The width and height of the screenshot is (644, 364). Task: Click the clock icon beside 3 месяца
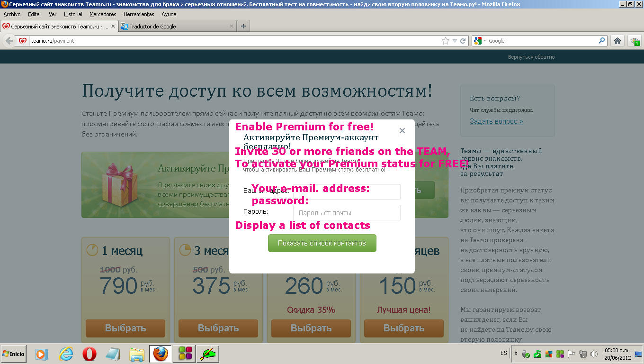[x=185, y=250]
